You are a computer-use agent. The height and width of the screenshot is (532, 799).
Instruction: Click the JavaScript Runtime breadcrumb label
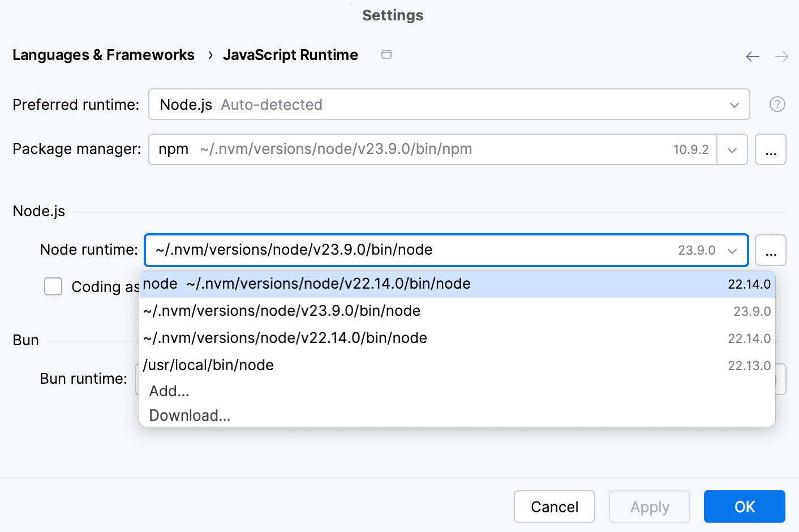291,54
